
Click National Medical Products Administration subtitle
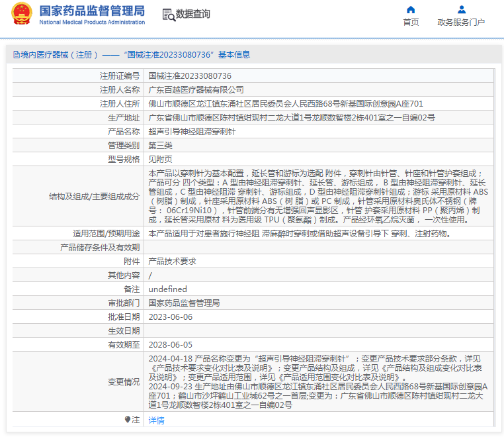[x=92, y=23]
